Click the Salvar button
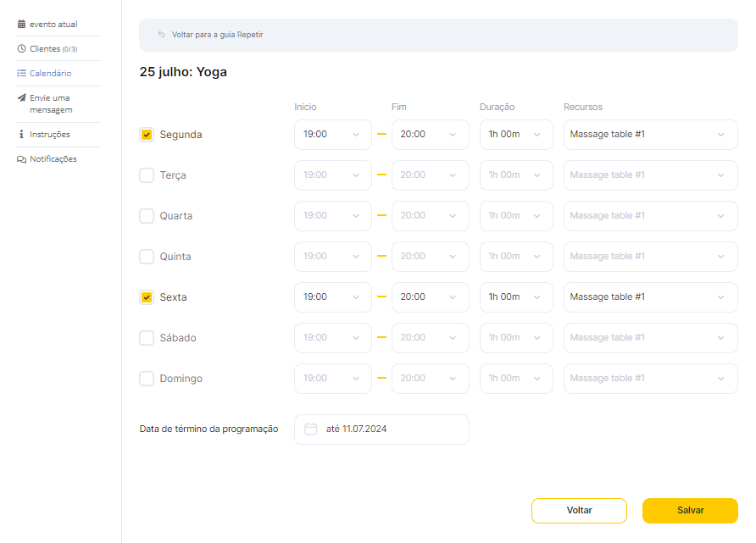 click(x=690, y=511)
